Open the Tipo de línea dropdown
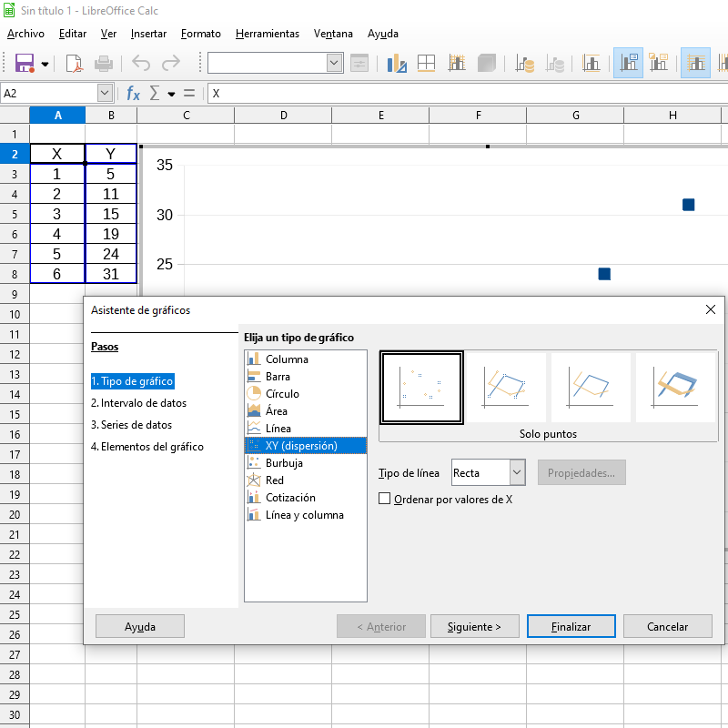728x728 pixels. 517,472
